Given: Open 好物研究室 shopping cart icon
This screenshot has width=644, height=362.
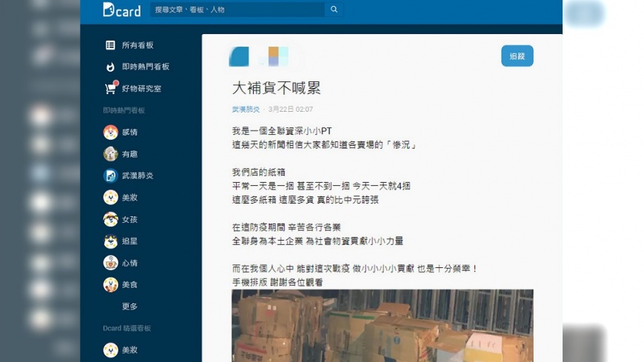Looking at the screenshot, I should 111,88.
